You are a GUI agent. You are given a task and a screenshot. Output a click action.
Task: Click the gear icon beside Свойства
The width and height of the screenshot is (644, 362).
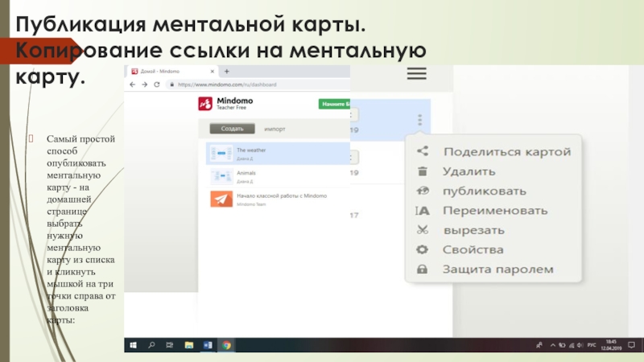click(422, 250)
